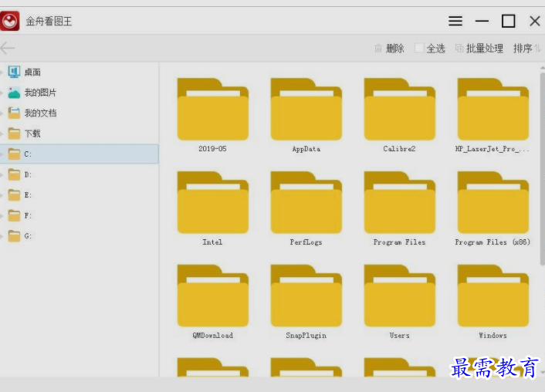Click the "Users" folder name label
Image resolution: width=545 pixels, height=392 pixels.
(x=399, y=336)
